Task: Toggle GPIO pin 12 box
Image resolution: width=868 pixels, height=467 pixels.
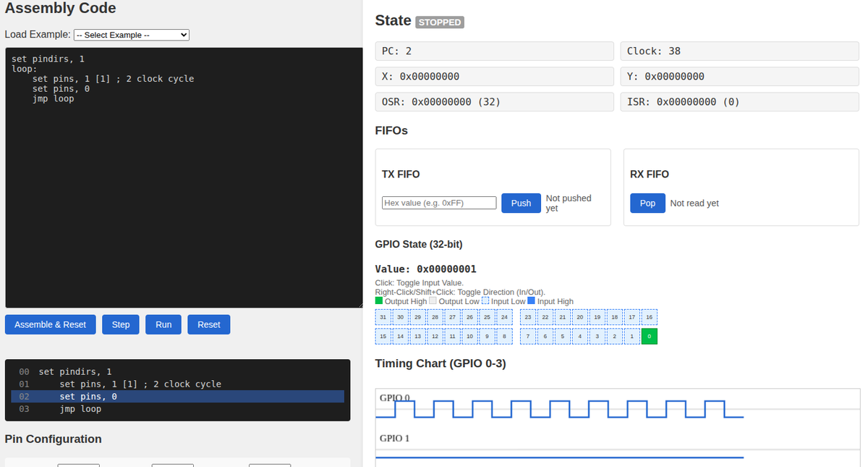Action: (x=435, y=336)
